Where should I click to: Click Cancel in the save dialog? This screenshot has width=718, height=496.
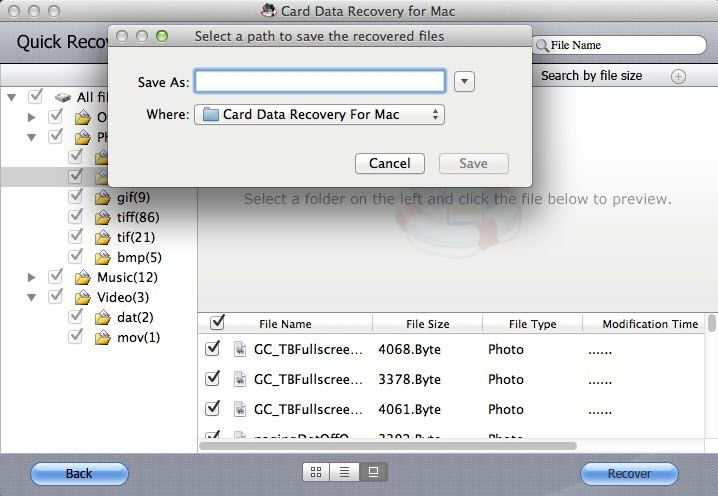tap(389, 163)
